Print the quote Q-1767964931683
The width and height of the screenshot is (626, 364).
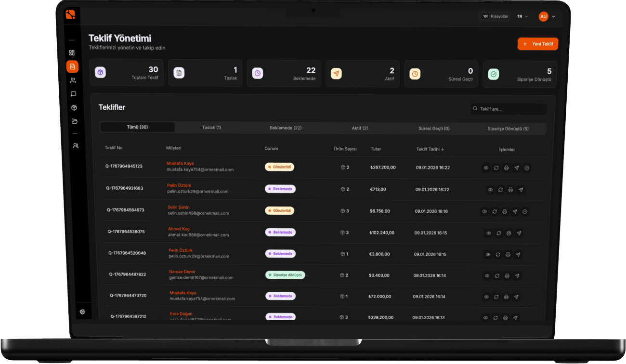coord(510,190)
